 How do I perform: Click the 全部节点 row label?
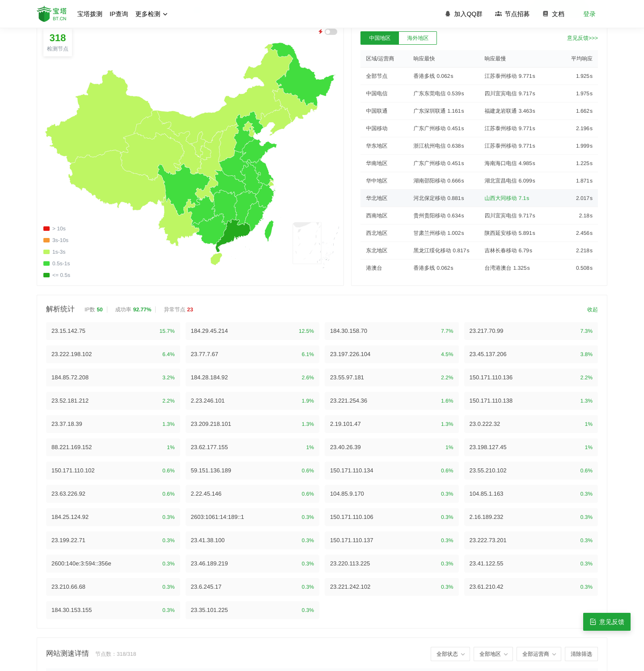(x=377, y=76)
